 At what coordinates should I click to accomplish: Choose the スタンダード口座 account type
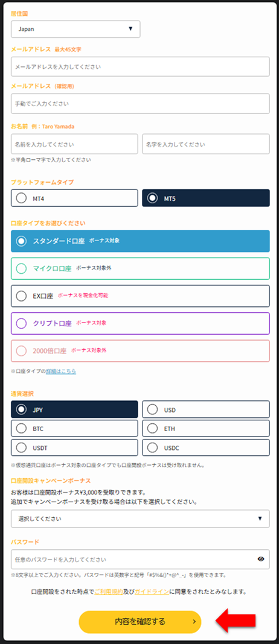[x=140, y=241]
